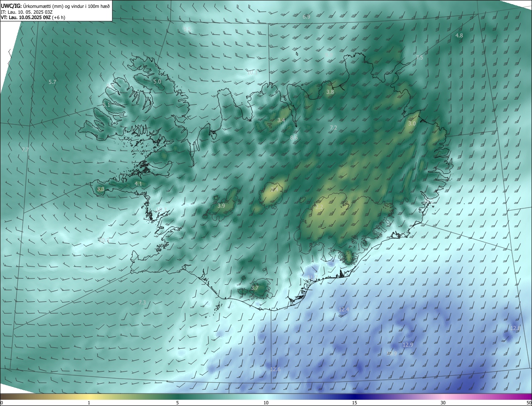Click the 5.7 value label over the sea
The image size is (532, 406).
click(x=52, y=82)
